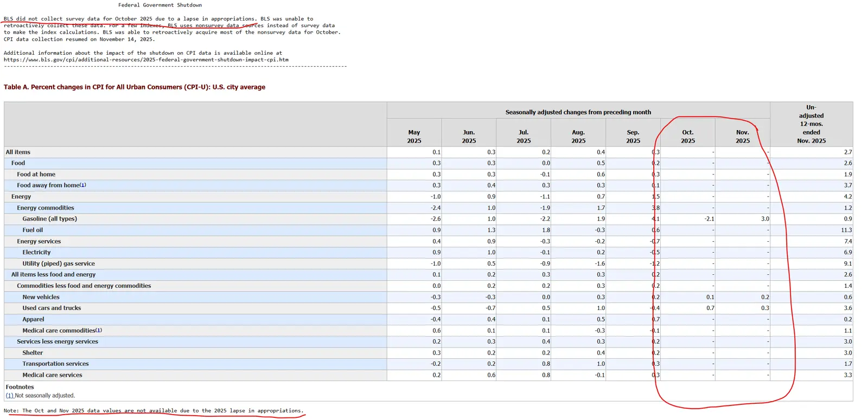Click the Seasonally adjusted changes header
The image size is (868, 419).
pos(578,112)
